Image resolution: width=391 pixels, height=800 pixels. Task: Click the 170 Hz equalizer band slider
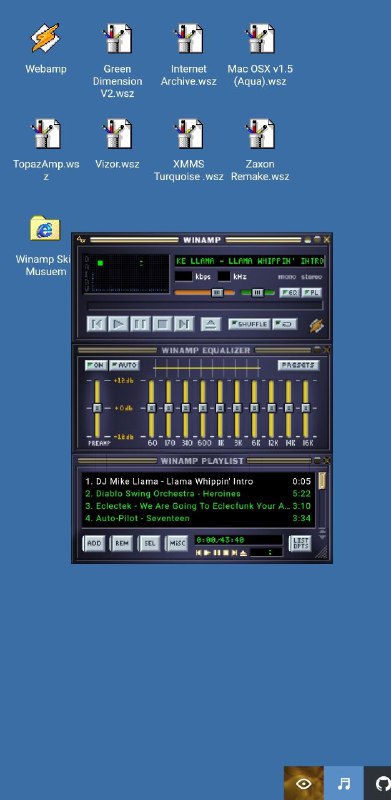168,408
